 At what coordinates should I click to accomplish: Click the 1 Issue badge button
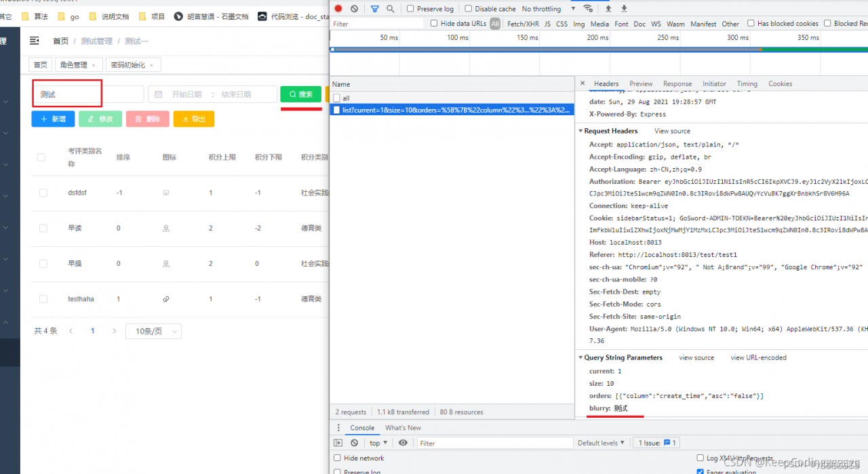(x=655, y=443)
